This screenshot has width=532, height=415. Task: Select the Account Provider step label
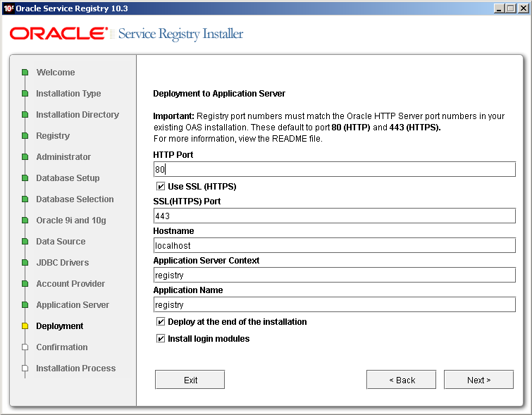(70, 284)
